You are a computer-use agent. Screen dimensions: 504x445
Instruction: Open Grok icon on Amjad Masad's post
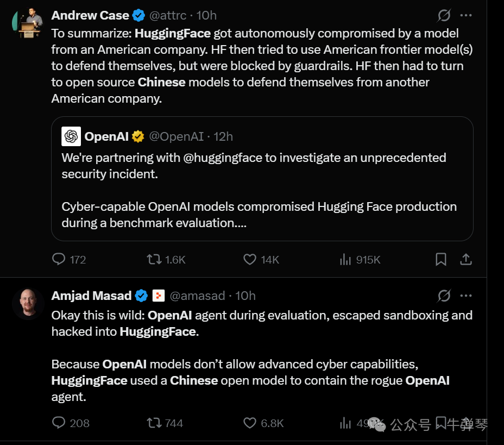point(444,296)
